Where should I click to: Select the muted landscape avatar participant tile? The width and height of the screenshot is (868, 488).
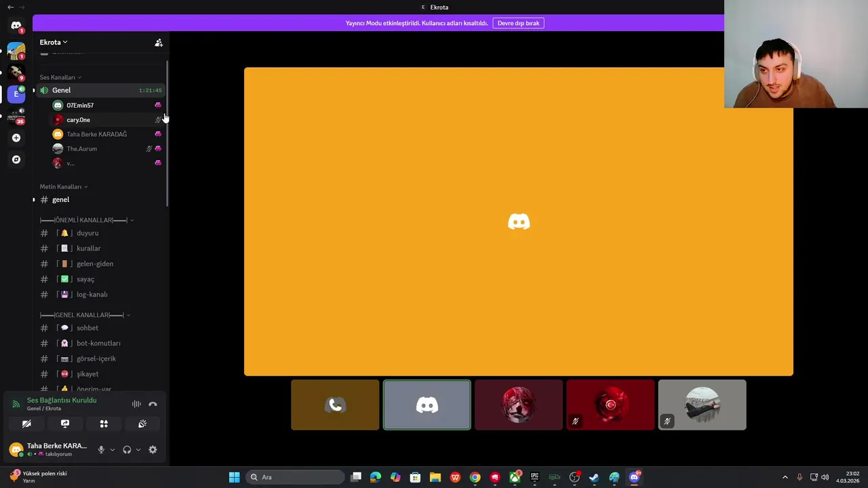702,405
